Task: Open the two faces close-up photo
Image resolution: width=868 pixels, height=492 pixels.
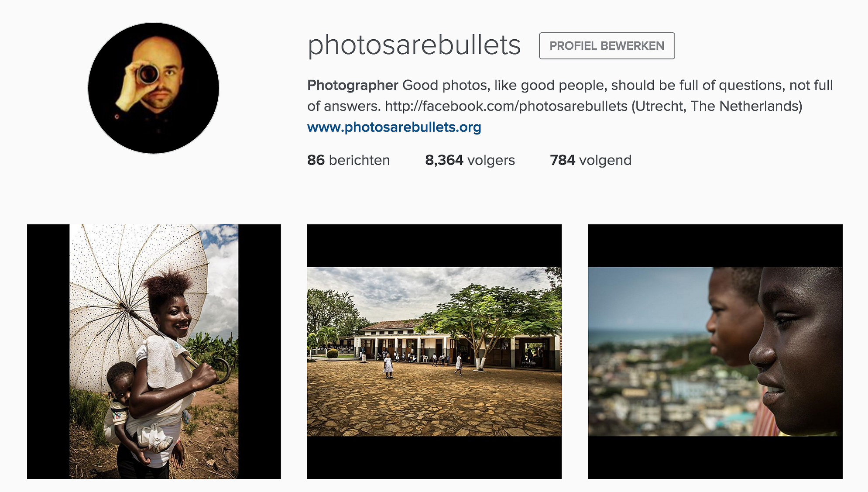Action: [x=715, y=351]
